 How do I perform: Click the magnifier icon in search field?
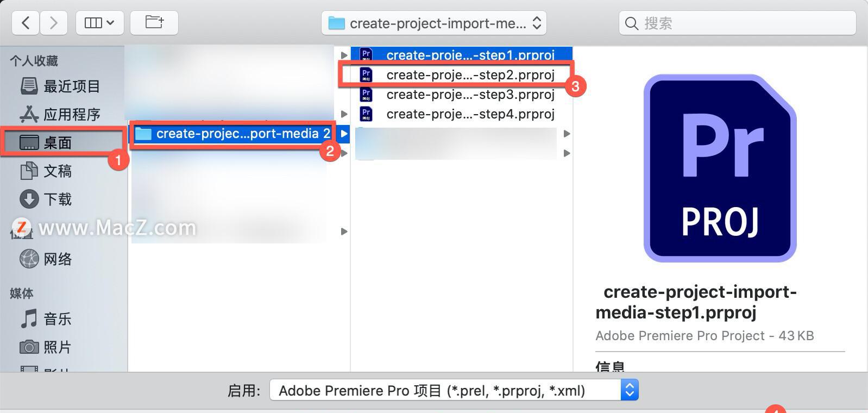point(631,23)
